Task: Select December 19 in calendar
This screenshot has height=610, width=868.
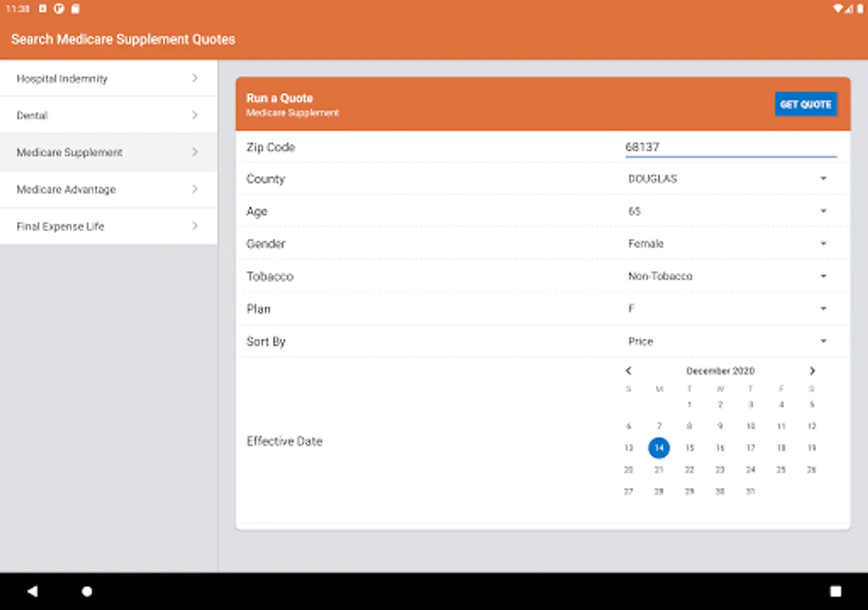Action: point(812,448)
